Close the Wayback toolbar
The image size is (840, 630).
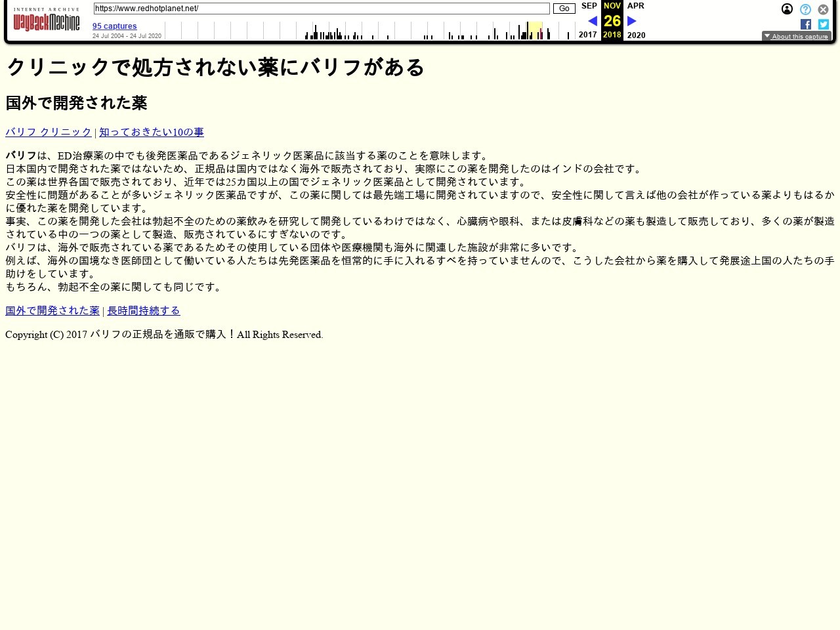[823, 9]
